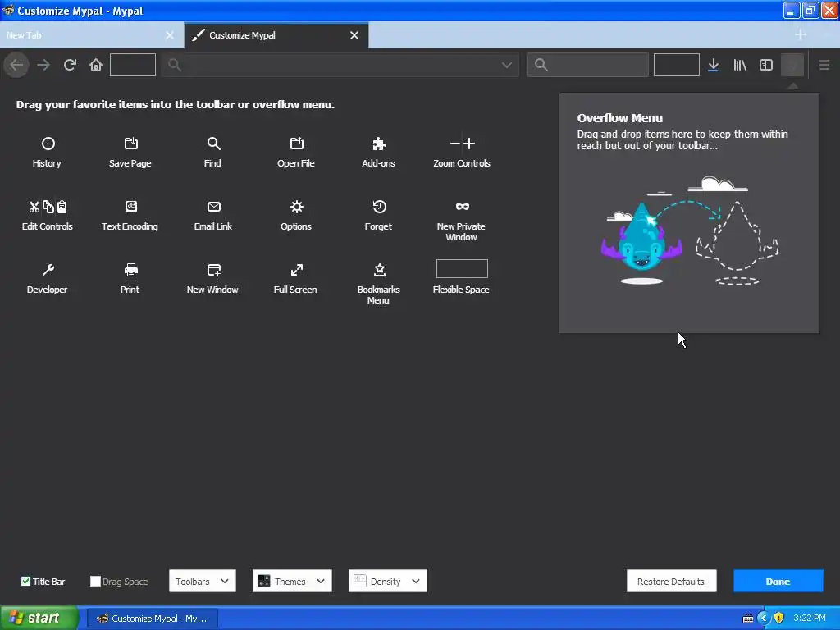
Task: Click the Customize Mypal taskbar button
Action: (x=153, y=619)
